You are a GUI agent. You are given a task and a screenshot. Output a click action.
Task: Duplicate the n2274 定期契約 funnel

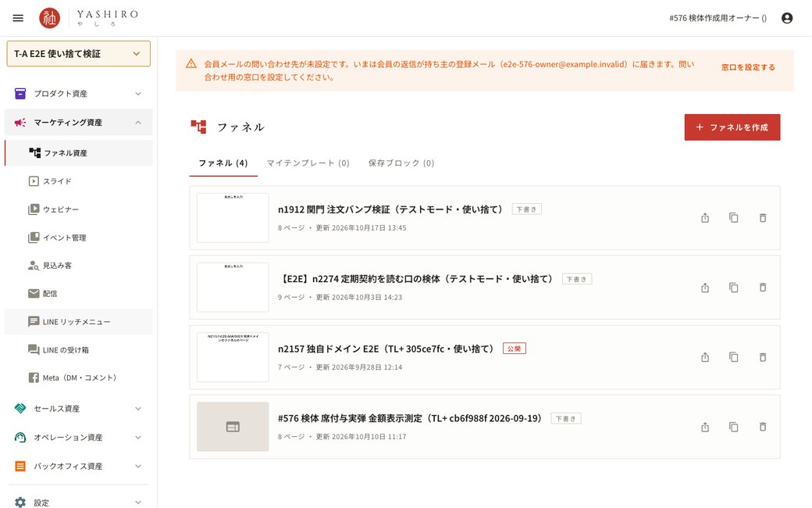click(733, 287)
